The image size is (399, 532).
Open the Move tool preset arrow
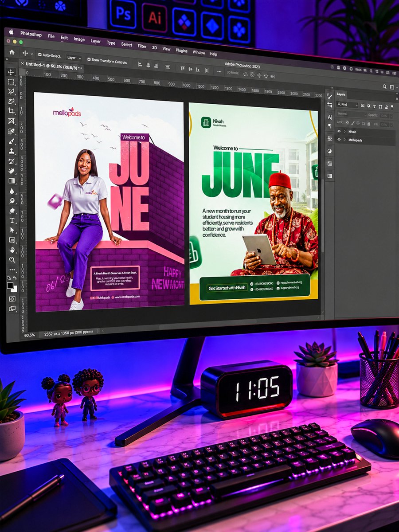[32, 54]
